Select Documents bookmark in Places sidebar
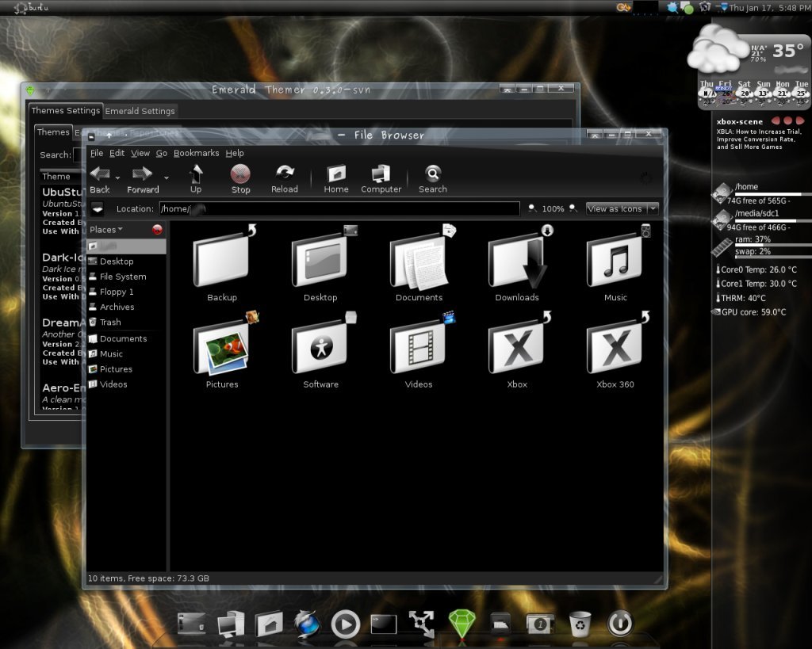 126,338
